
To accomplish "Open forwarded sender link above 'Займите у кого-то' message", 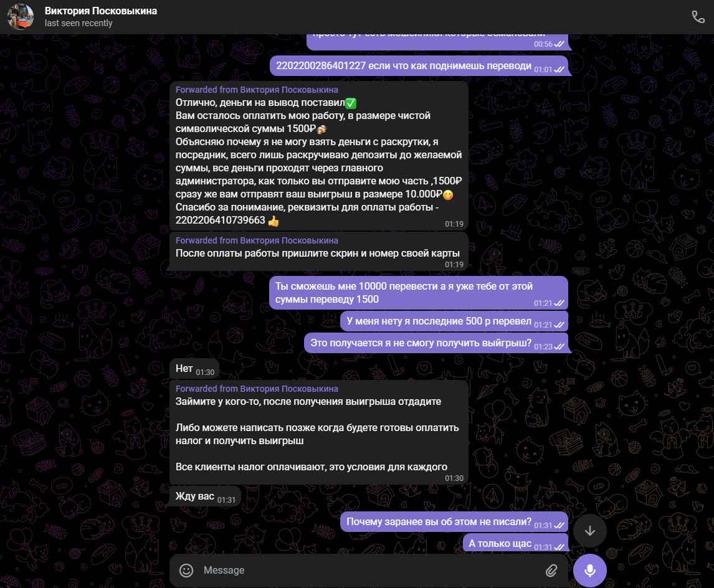I will (x=257, y=389).
